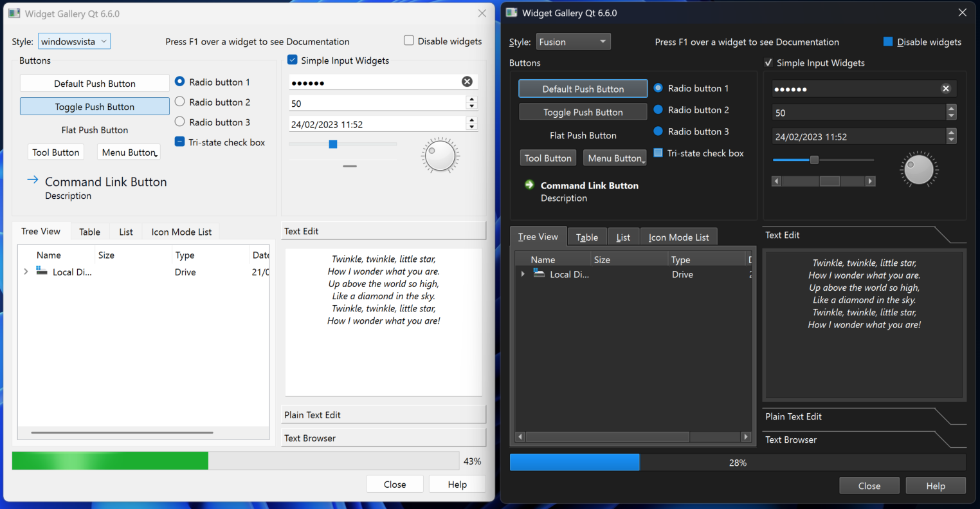Image resolution: width=980 pixels, height=509 pixels.
Task: Open the windowsvista Style dropdown
Action: coord(74,41)
